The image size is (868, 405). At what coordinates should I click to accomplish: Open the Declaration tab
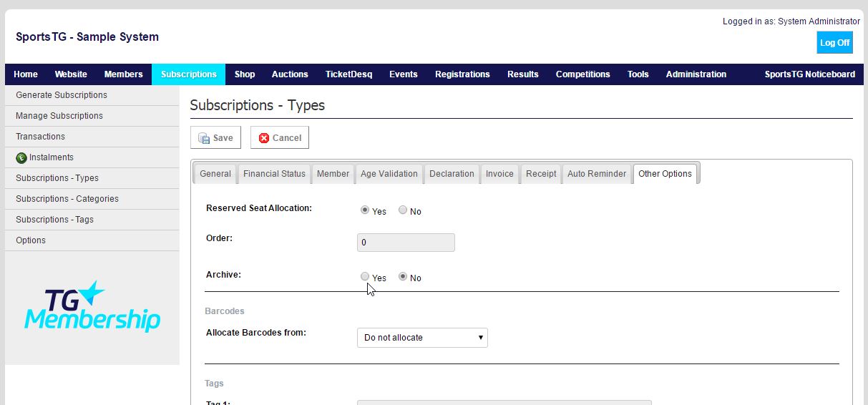pyautogui.click(x=452, y=174)
